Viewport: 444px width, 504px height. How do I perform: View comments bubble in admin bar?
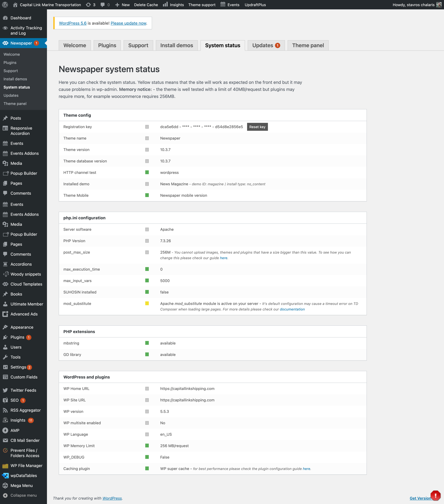(103, 5)
